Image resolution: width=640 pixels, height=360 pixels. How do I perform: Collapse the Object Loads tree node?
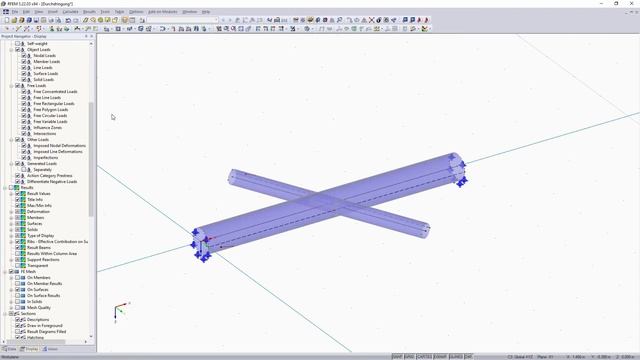(x=11, y=49)
